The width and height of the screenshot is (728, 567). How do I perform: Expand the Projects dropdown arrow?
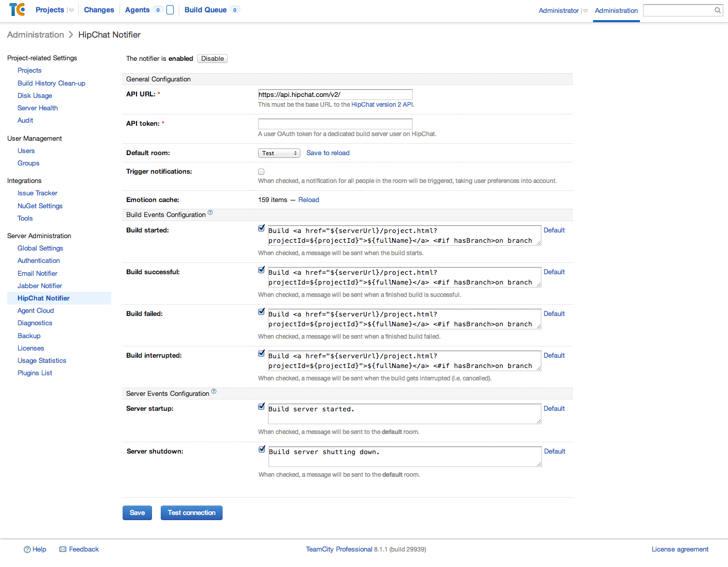pos(71,10)
